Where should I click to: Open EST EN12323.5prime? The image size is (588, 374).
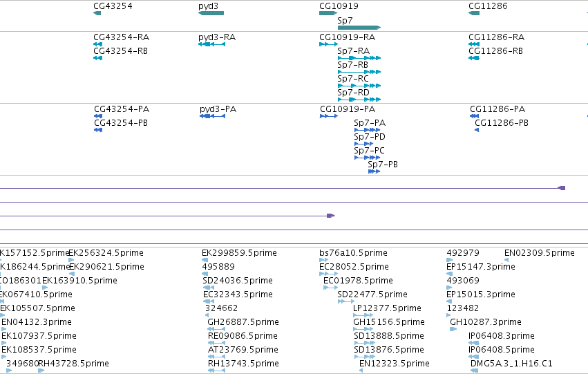coord(395,364)
